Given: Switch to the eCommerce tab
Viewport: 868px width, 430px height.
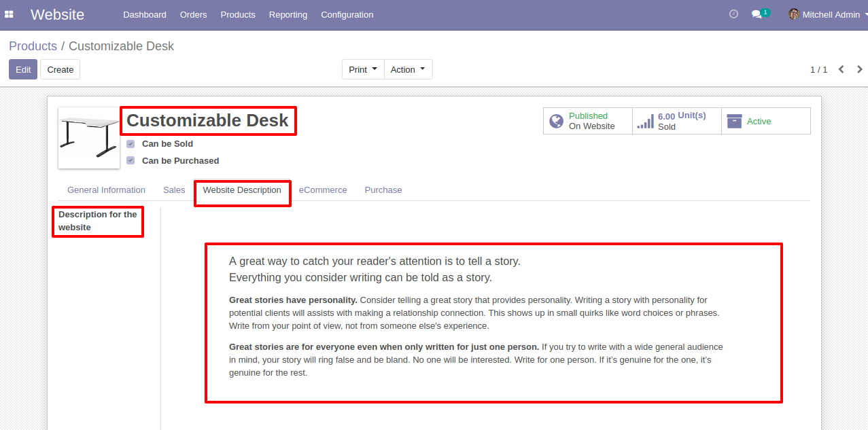Looking at the screenshot, I should click(323, 190).
